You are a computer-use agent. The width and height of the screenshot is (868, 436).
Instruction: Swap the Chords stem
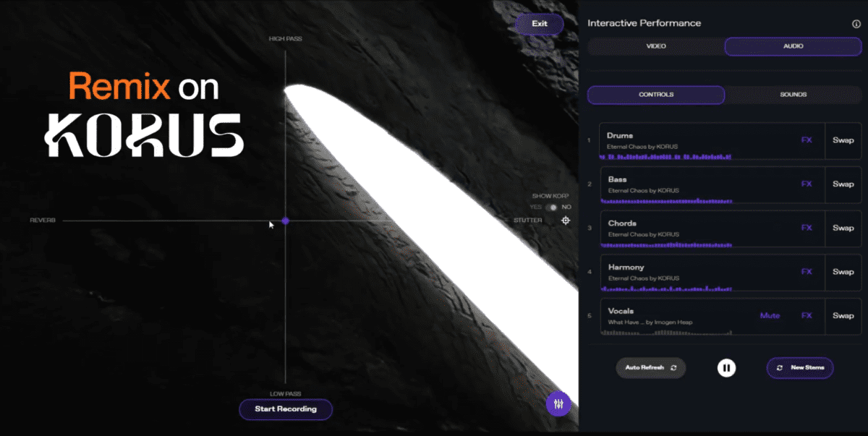(843, 228)
